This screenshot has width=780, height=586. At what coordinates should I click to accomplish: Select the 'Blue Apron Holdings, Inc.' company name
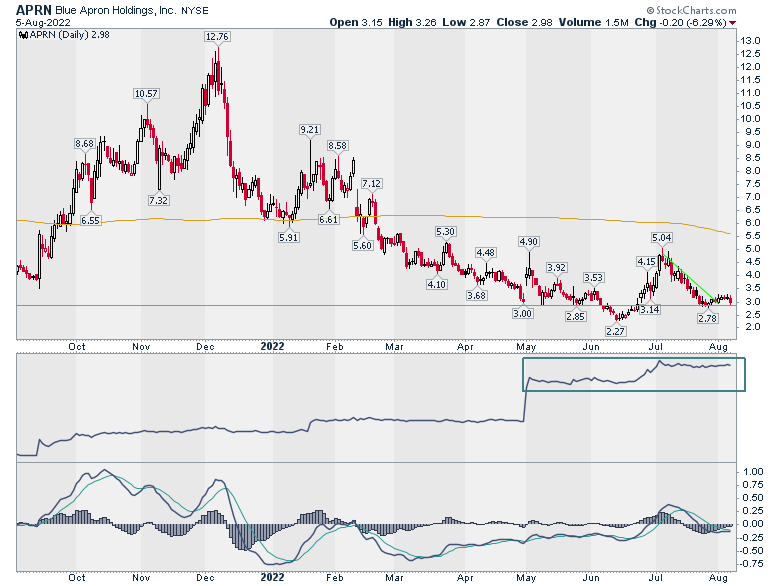point(115,10)
